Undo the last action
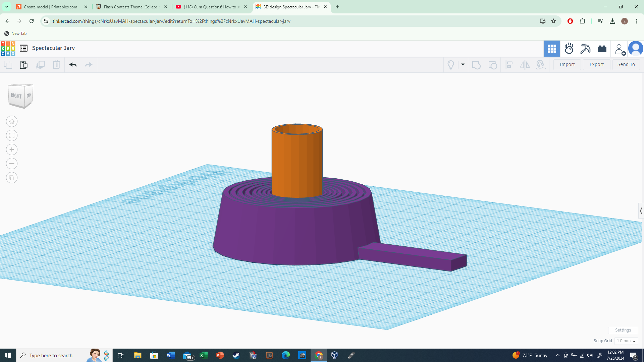The image size is (644, 362). tap(73, 65)
